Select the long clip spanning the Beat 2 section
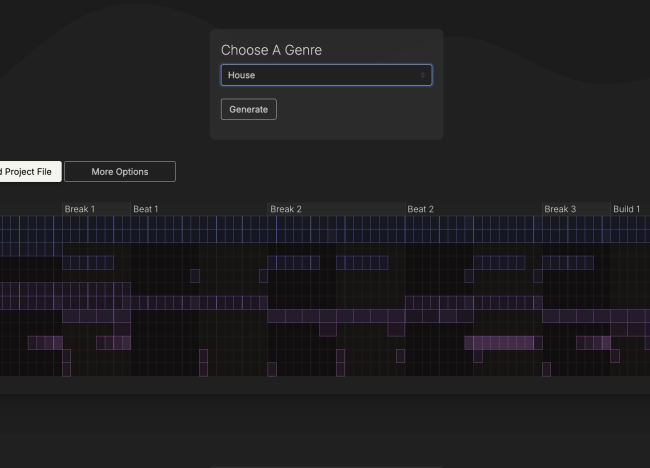 click(x=473, y=302)
